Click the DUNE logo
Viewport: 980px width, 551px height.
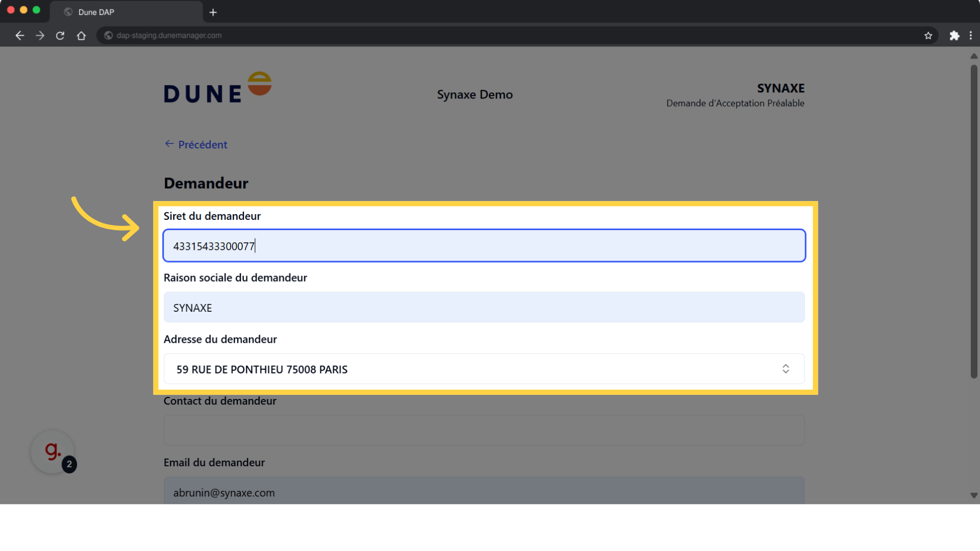tap(217, 88)
